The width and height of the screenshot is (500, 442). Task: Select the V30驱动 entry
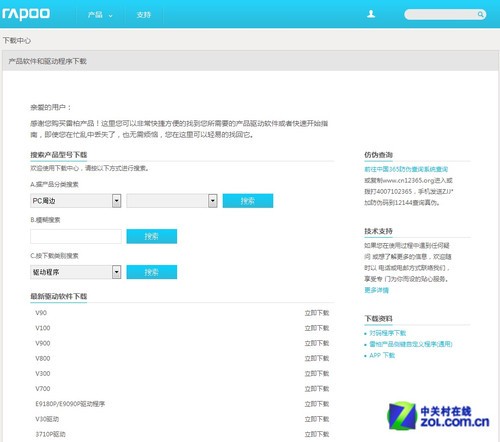(47, 419)
